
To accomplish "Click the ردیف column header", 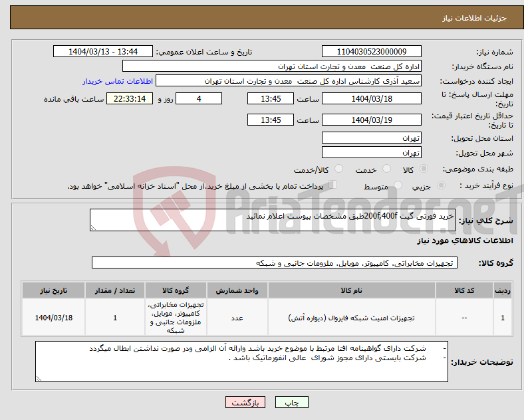I will (503, 290).
